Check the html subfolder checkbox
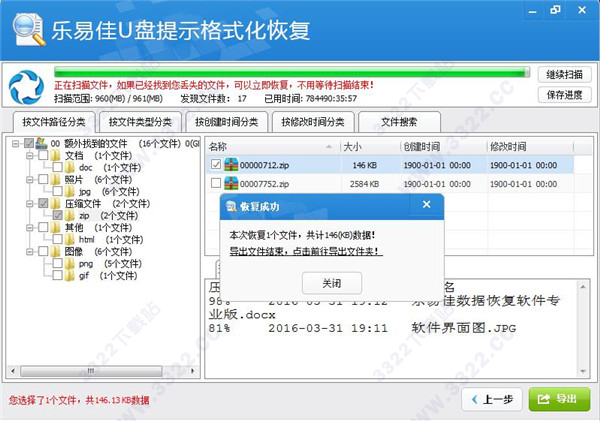The height and width of the screenshot is (421, 600). (57, 240)
